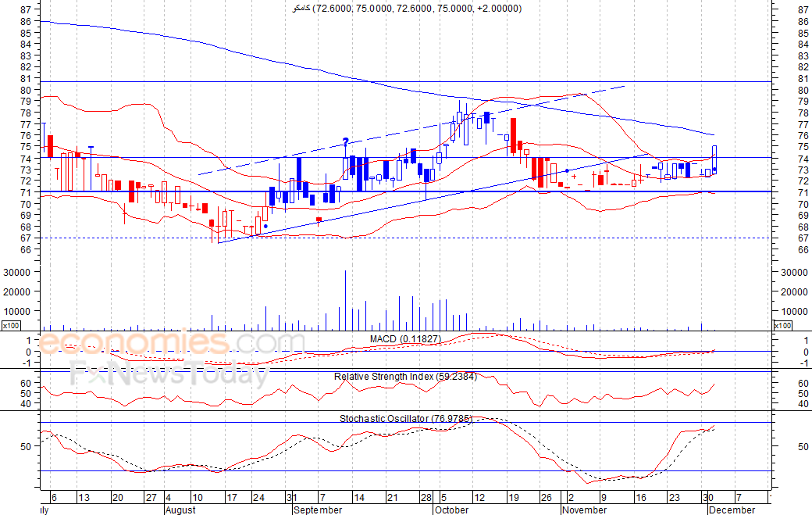The width and height of the screenshot is (812, 515).
Task: Click the x100 volume multiplier box on left
Action: (x=12, y=325)
